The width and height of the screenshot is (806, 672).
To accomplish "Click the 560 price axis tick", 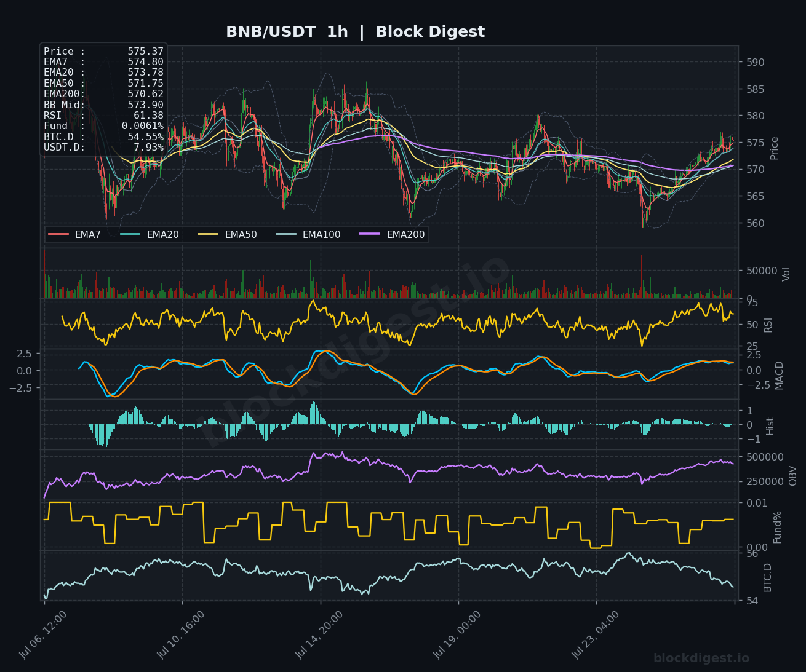I will point(755,223).
